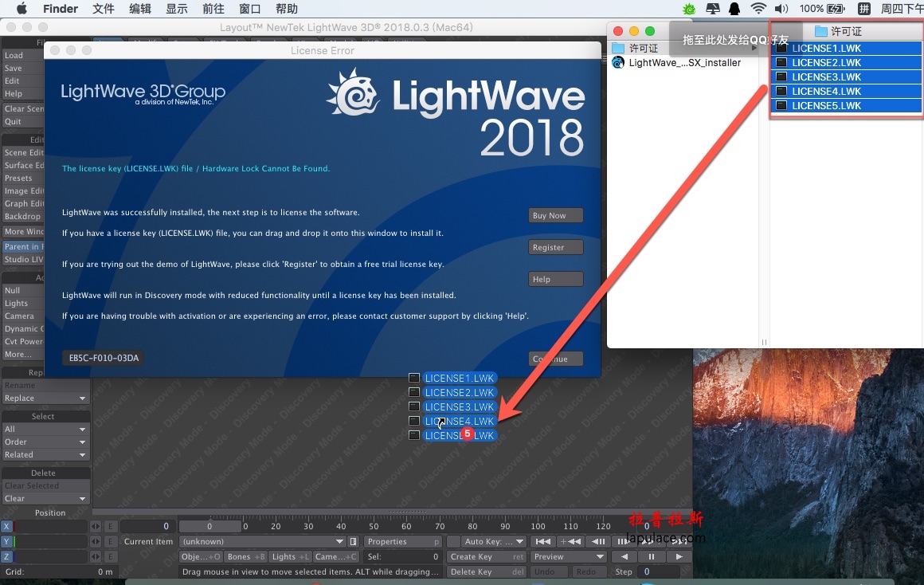Click the hardware ID EB5C-F010-03DA field
The image size is (924, 585).
tap(104, 358)
